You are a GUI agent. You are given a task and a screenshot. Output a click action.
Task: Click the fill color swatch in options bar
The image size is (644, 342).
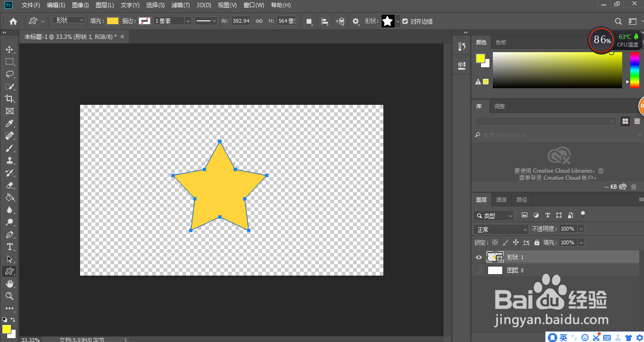(x=112, y=21)
